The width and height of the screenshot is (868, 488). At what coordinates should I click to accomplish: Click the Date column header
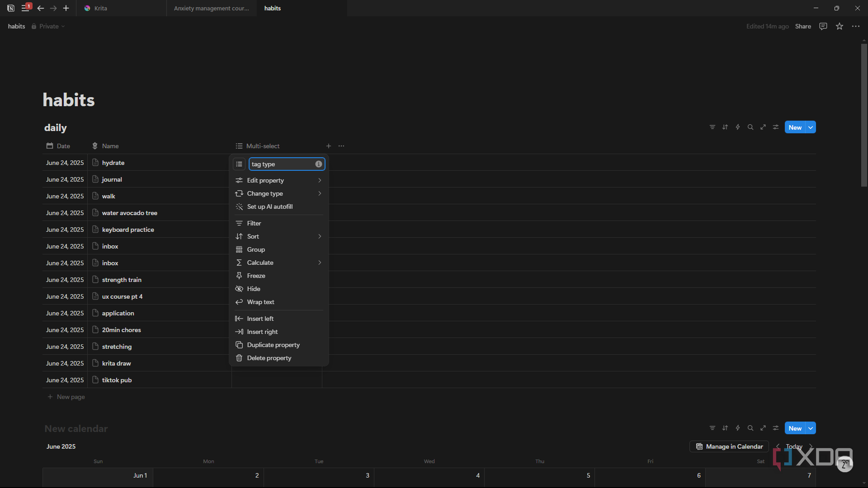[65, 146]
